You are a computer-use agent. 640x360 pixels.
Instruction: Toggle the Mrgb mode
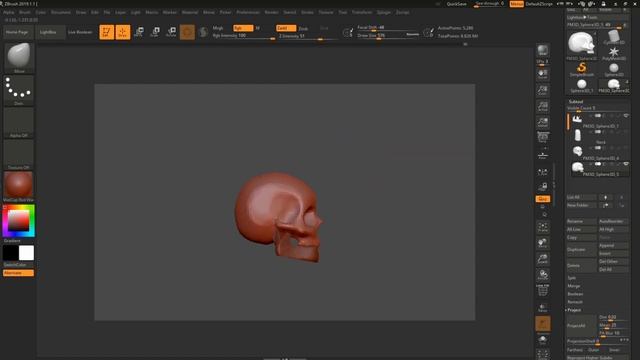pyautogui.click(x=218, y=28)
